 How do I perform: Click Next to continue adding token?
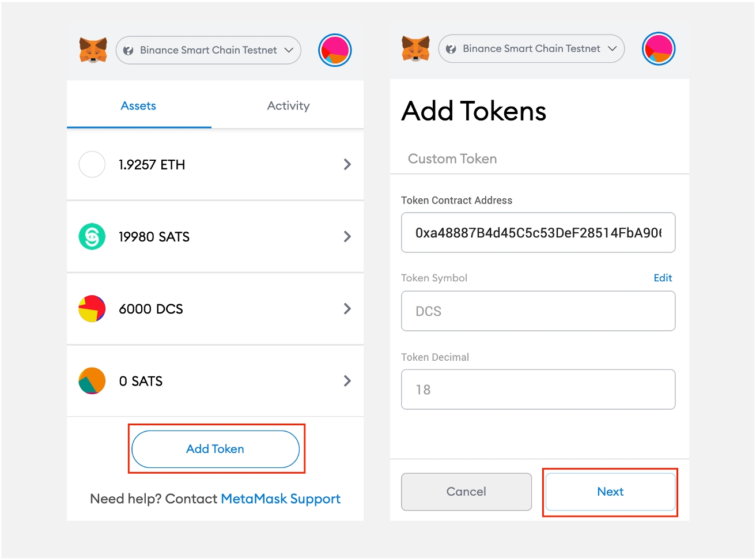610,492
